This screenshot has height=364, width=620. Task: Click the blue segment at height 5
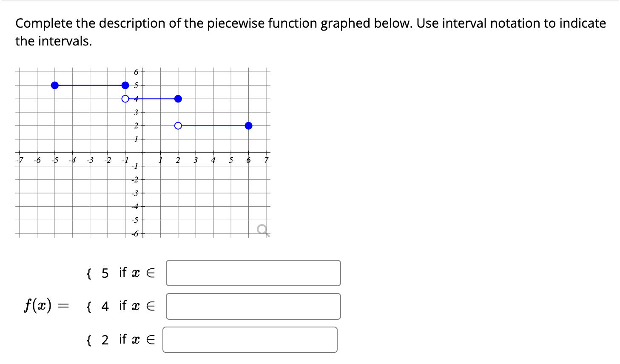point(89,85)
